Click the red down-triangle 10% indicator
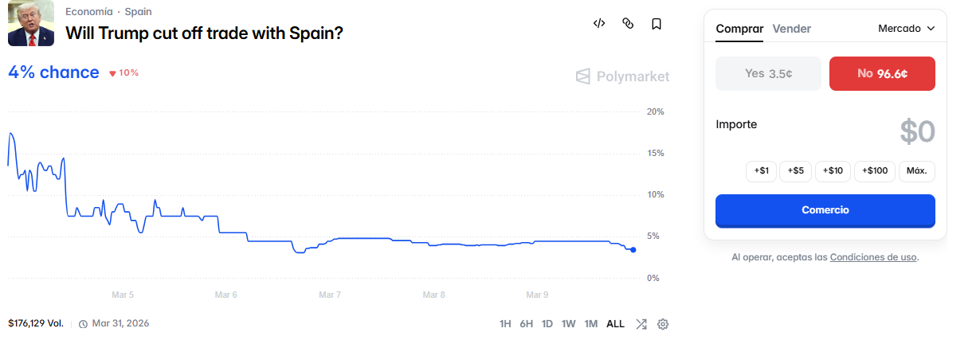Image resolution: width=980 pixels, height=340 pixels. pyautogui.click(x=123, y=73)
